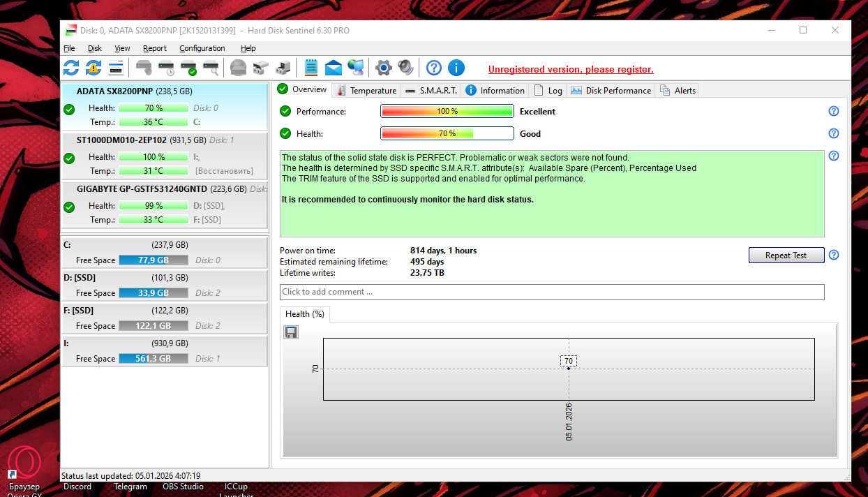
Task: Click the third toolbar icon showing a panel window
Action: (116, 68)
